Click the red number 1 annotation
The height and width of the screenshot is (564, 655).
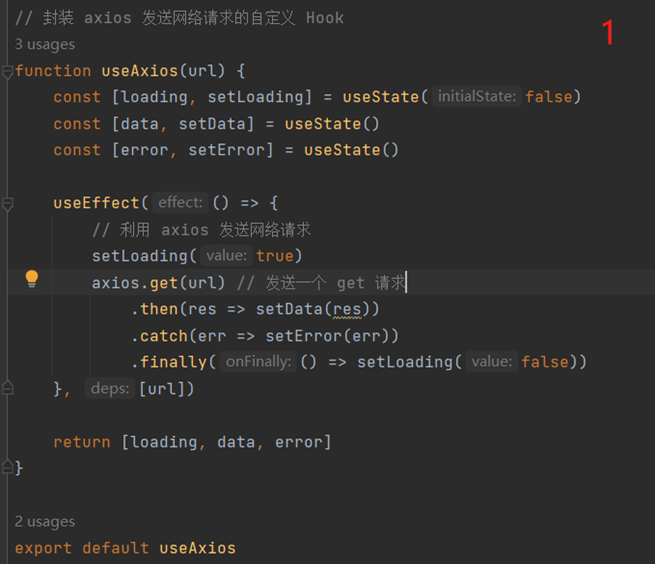(x=607, y=34)
